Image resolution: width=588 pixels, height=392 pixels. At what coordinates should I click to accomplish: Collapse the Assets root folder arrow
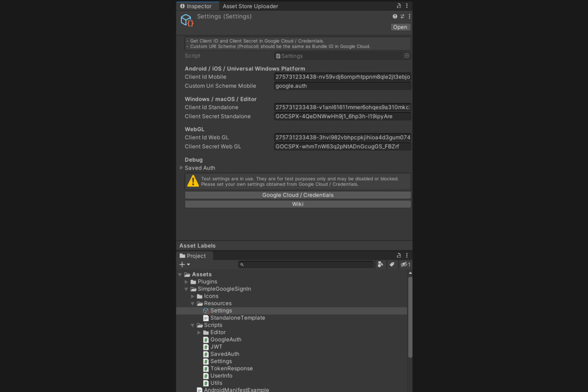pos(180,275)
